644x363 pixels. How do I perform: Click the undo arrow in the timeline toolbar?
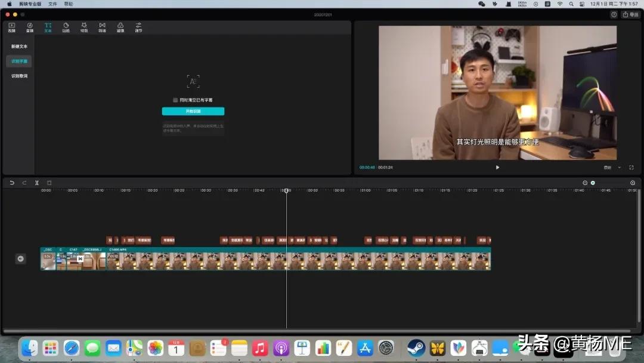coord(12,183)
